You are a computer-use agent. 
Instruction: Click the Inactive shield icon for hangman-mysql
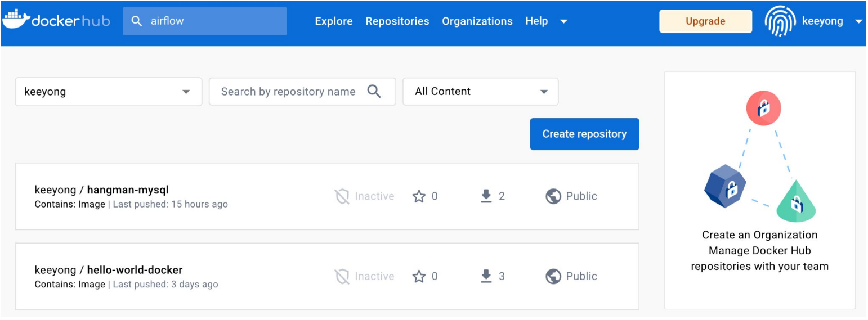click(342, 196)
